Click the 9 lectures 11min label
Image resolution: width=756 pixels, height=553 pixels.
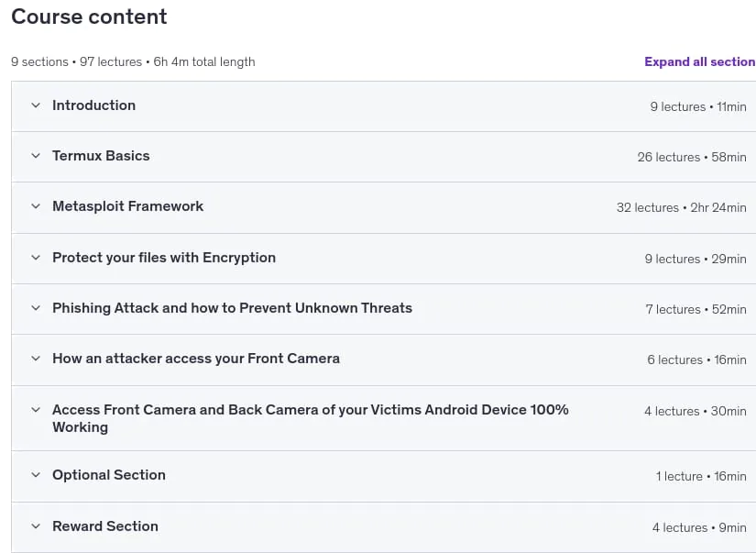click(698, 106)
